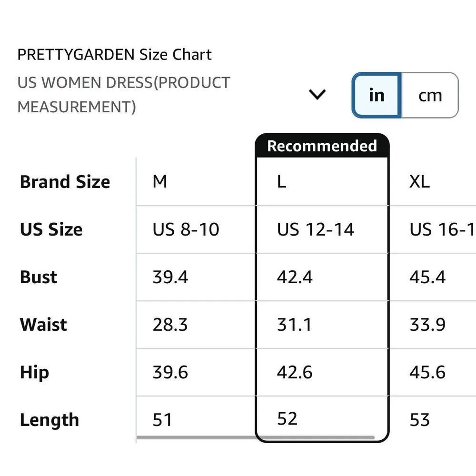The image size is (476, 476).
Task: Click the Hip row label
Action: 34,372
